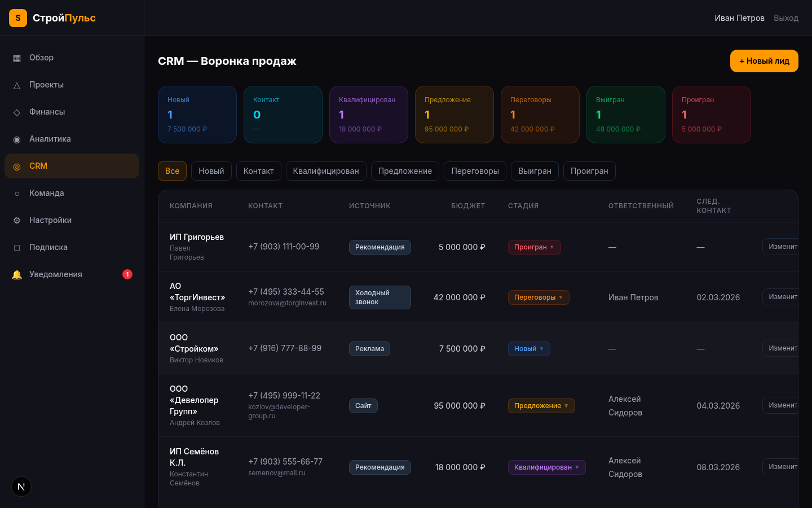This screenshot has width=812, height=508.
Task: Open the Подписка section
Action: (x=48, y=247)
